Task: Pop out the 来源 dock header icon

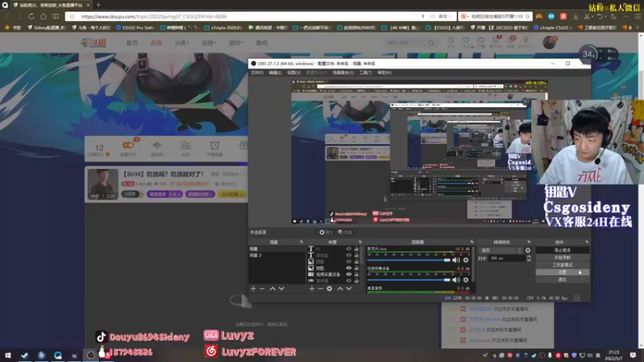Action: 360,242
